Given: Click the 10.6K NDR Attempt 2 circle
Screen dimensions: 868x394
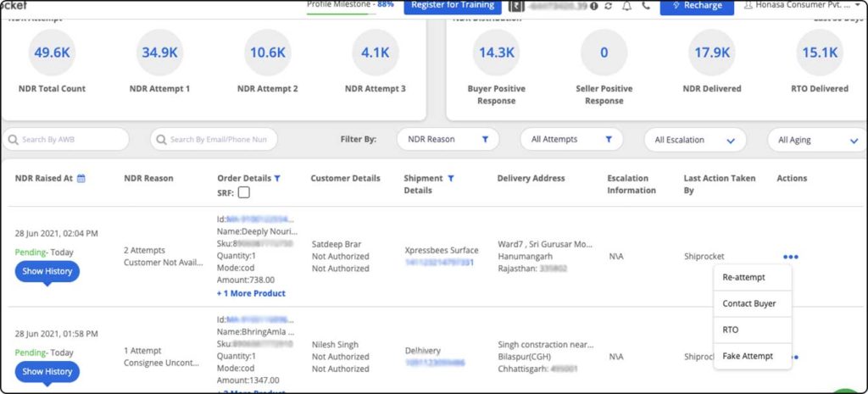Looking at the screenshot, I should pos(267,53).
